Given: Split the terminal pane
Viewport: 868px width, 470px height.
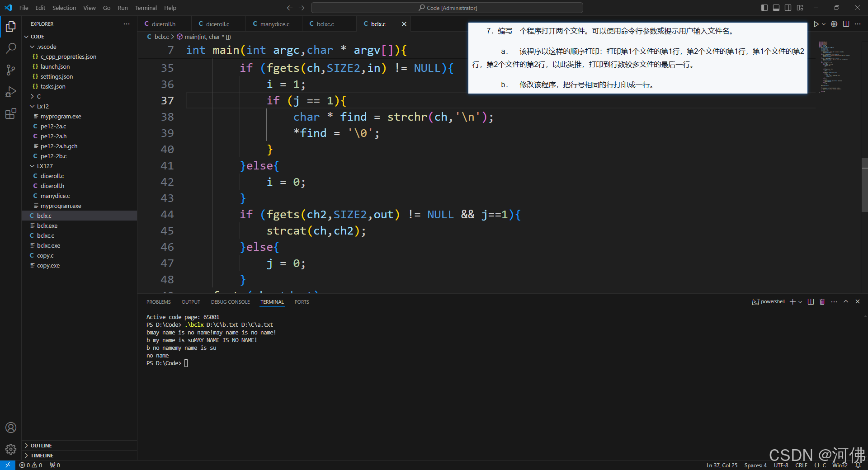Looking at the screenshot, I should [x=811, y=302].
